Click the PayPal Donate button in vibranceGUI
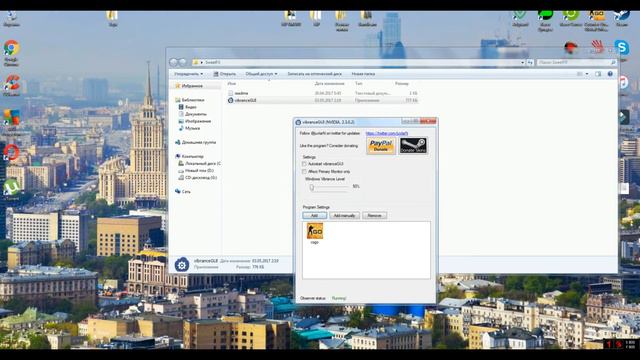The width and height of the screenshot is (640, 360). tap(381, 146)
